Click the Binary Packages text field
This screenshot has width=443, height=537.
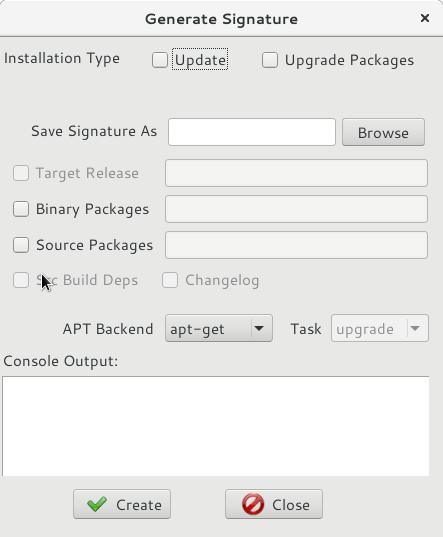pos(296,209)
